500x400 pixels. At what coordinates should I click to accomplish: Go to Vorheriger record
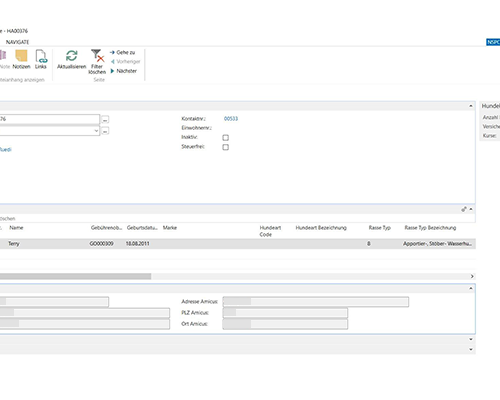click(125, 62)
